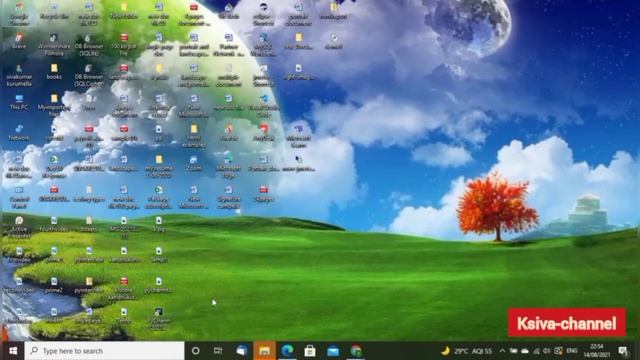
Task: Open the clock showing 22:54
Action: click(597, 351)
